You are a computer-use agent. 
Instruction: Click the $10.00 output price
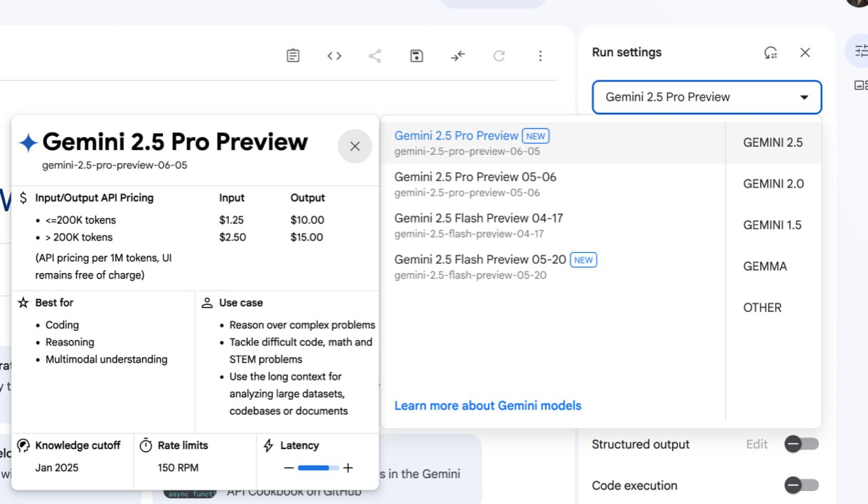[307, 220]
